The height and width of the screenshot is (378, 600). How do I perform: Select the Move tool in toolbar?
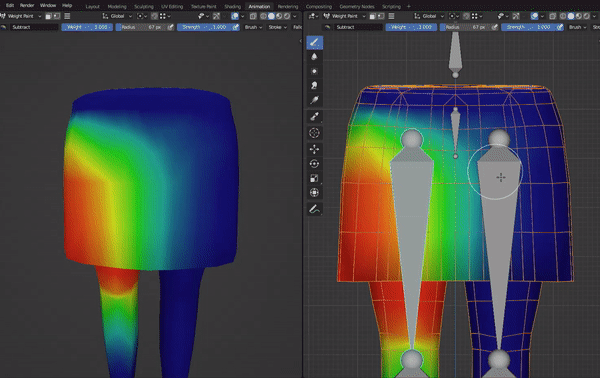[x=315, y=149]
